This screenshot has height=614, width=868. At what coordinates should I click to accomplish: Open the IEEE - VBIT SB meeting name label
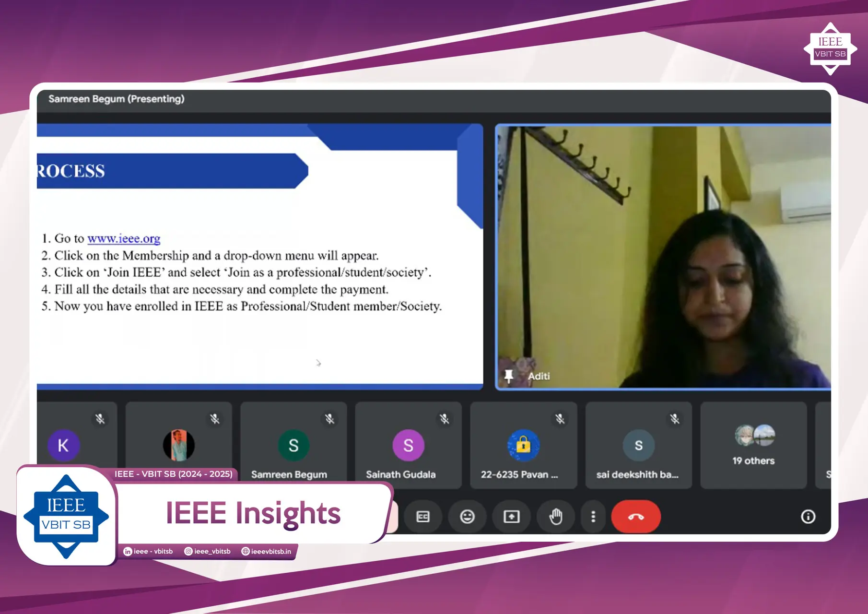click(174, 474)
